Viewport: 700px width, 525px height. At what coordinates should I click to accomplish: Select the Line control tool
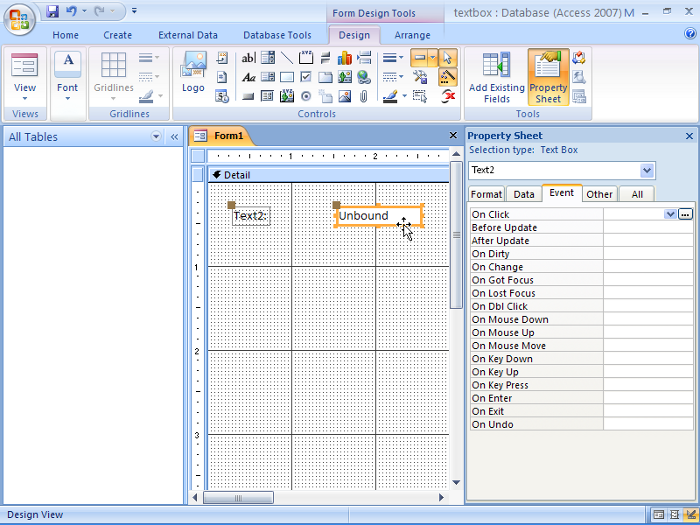[287, 58]
